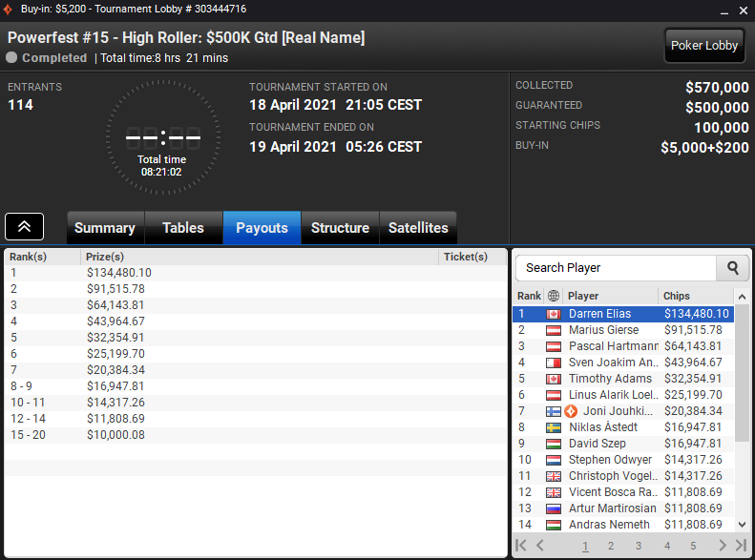The height and width of the screenshot is (560, 755).
Task: Click the search magnifier icon
Action: pyautogui.click(x=732, y=268)
